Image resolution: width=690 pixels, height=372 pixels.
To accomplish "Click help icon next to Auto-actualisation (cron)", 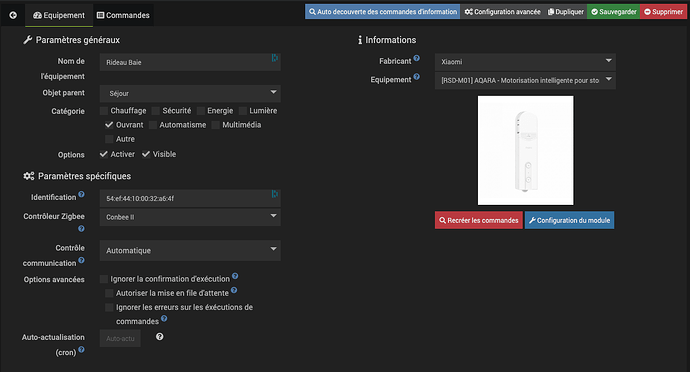I will [81, 350].
